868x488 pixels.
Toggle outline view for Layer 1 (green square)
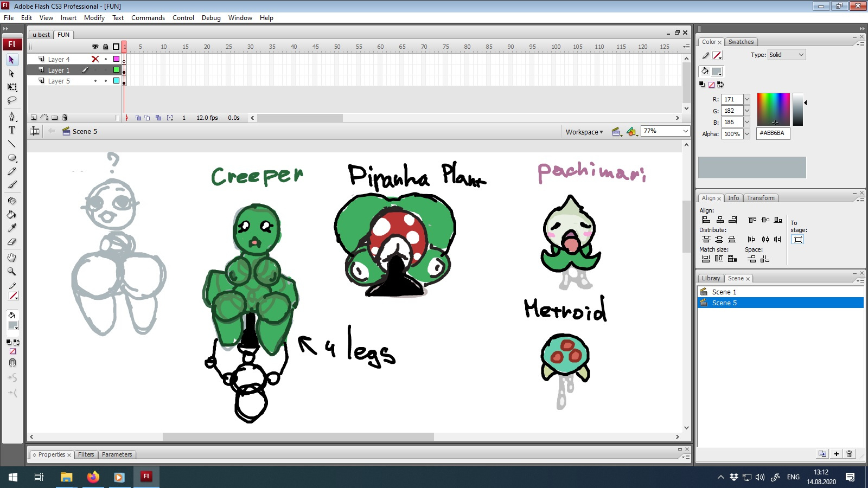(x=116, y=70)
